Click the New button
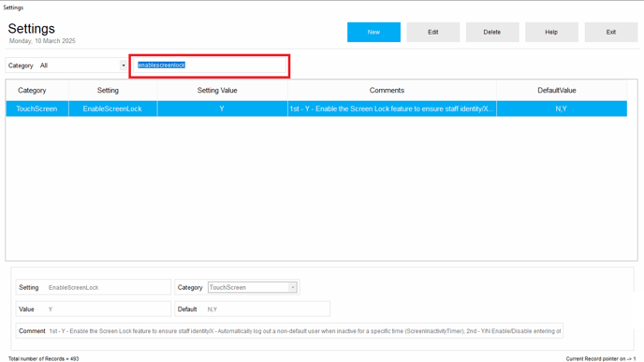 point(373,32)
